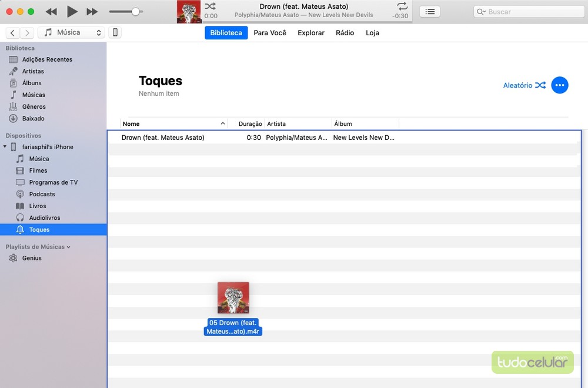The width and height of the screenshot is (588, 388).
Task: Toggle repeat mode icon
Action: 402,6
